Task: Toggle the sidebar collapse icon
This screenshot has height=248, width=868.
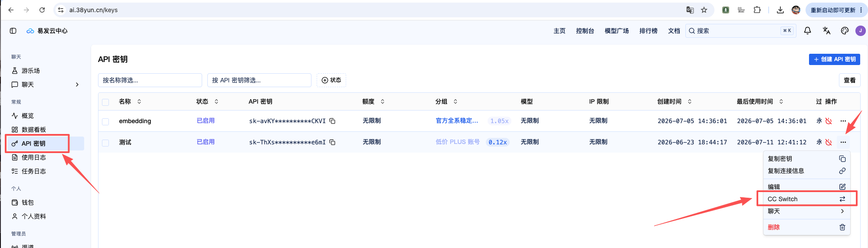Action: pos(13,31)
